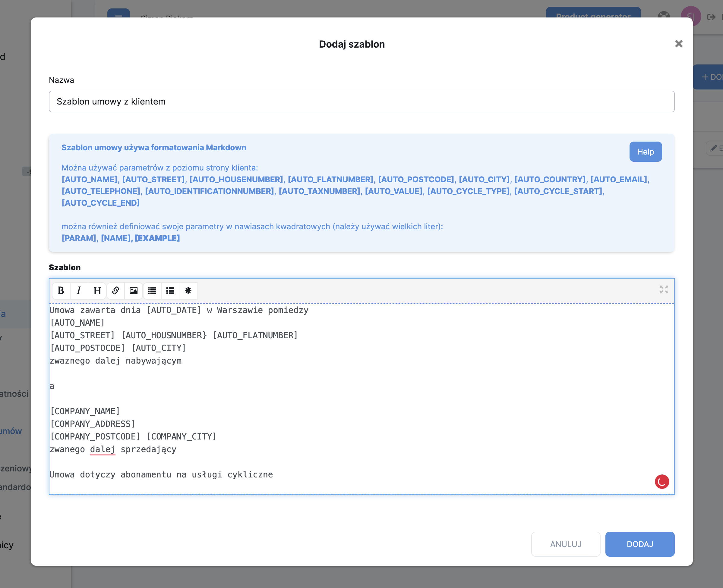723x588 pixels.
Task: Insert an image into the template
Action: 134,291
